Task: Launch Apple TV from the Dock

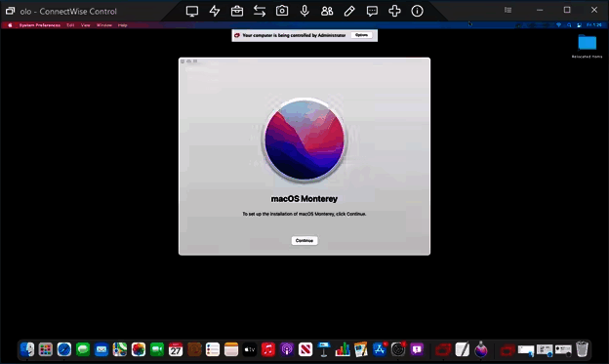Action: click(250, 349)
